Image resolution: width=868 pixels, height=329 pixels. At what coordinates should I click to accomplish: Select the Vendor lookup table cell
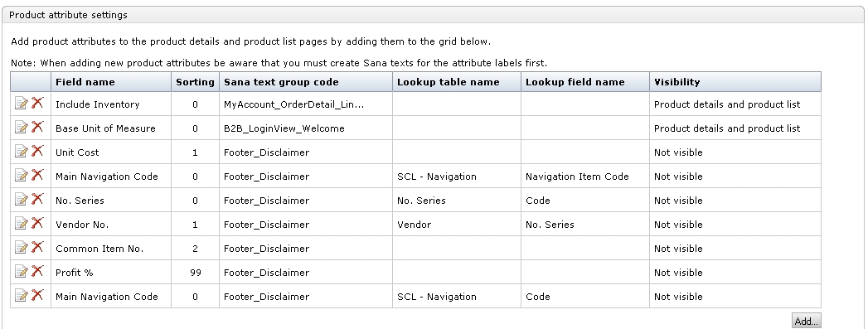pos(457,225)
